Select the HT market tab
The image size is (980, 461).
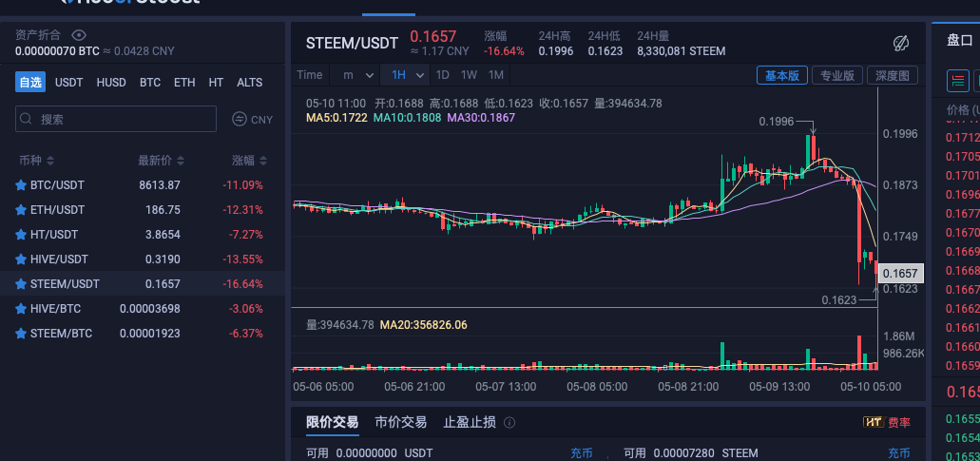217,83
